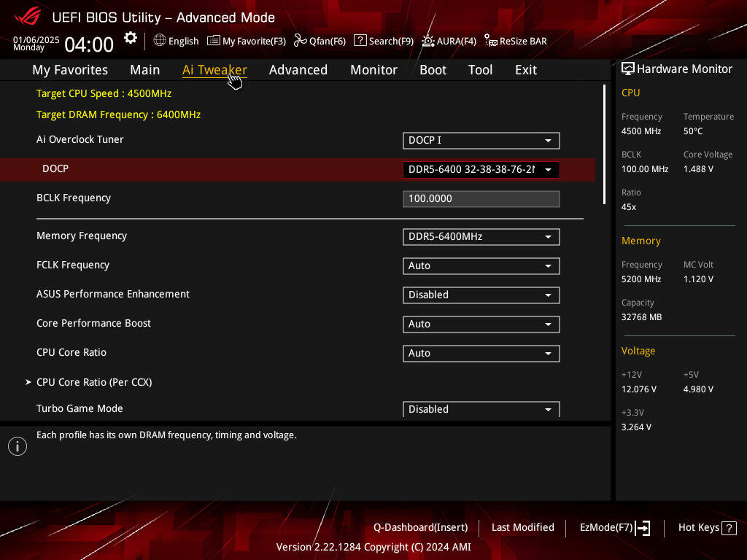Open Qfan(F6) control
Viewport: 747px width, 560px height.
coord(320,41)
